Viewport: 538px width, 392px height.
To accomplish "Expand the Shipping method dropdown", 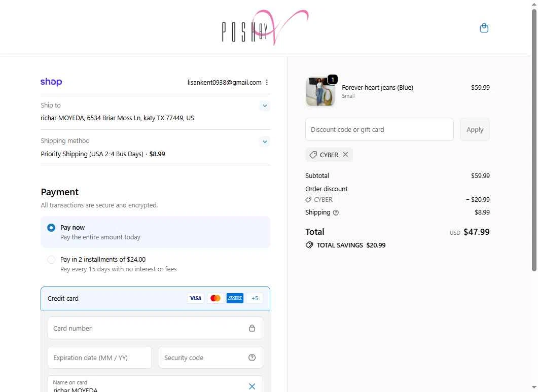I will (265, 141).
